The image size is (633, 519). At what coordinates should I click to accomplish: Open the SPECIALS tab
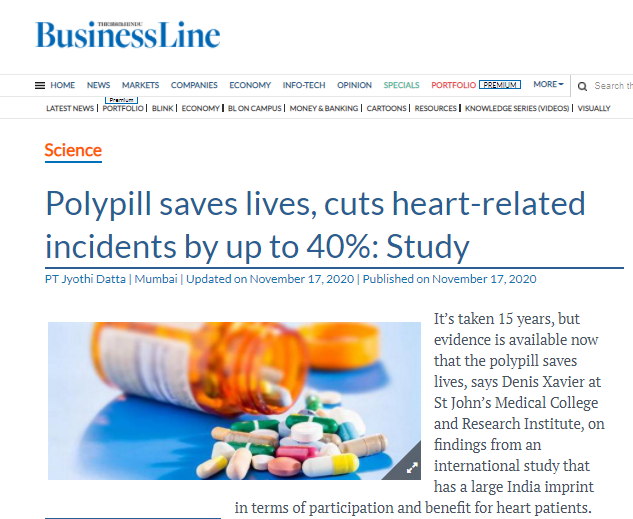[401, 85]
